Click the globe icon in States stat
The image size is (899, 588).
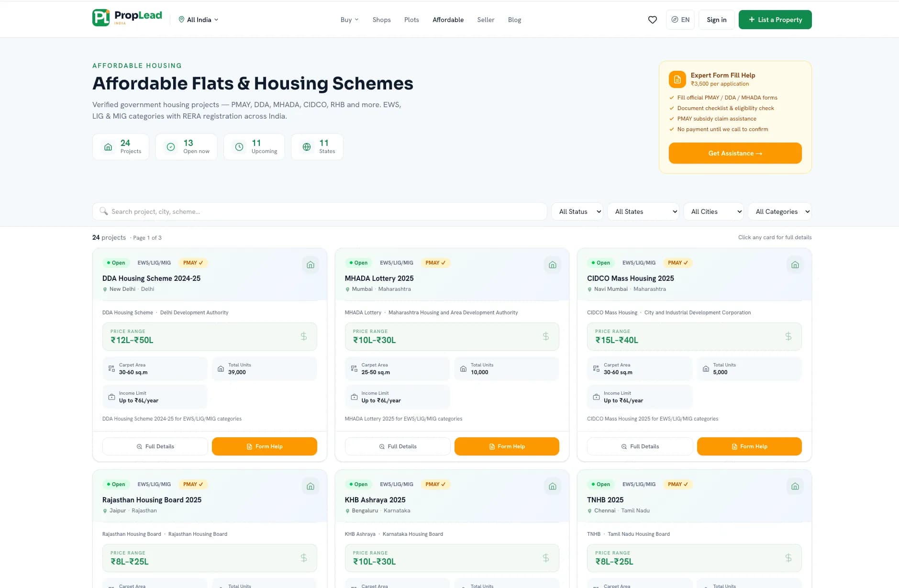click(307, 147)
